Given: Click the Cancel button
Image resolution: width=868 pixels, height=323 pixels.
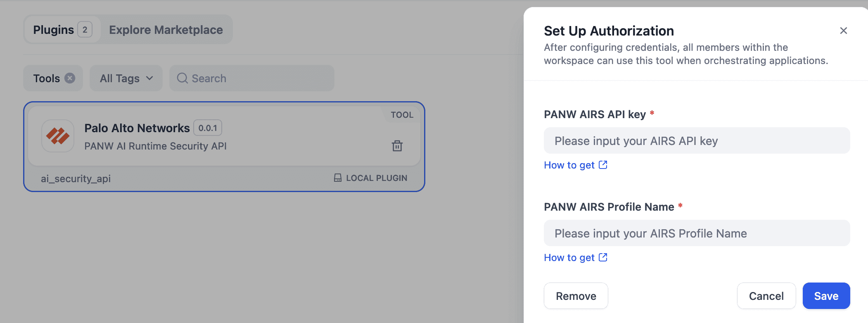Looking at the screenshot, I should [x=766, y=296].
